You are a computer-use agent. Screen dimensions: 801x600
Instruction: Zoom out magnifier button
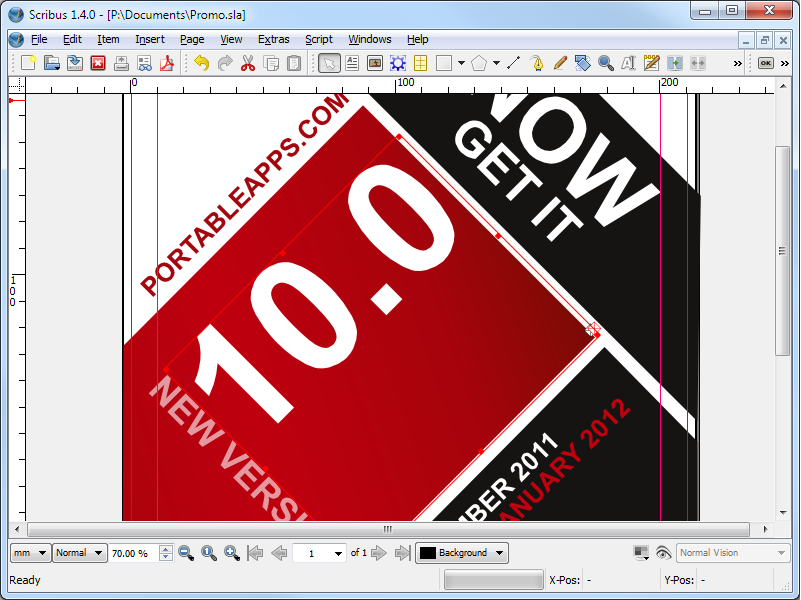[186, 553]
